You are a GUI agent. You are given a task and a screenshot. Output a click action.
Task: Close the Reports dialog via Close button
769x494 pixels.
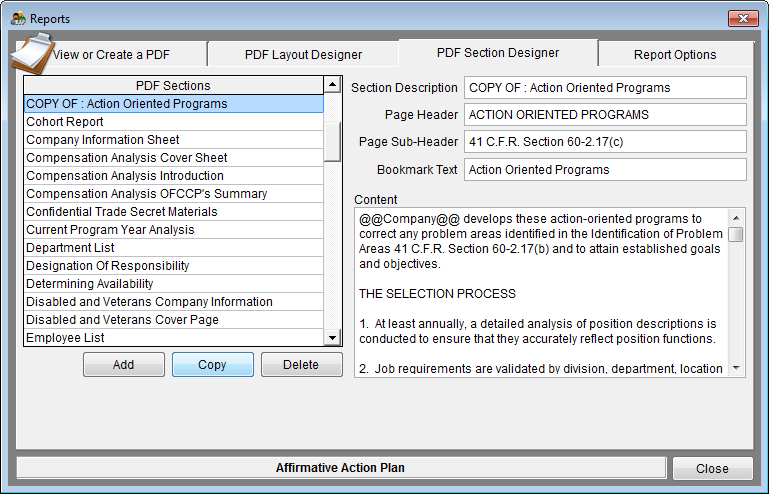pyautogui.click(x=712, y=468)
